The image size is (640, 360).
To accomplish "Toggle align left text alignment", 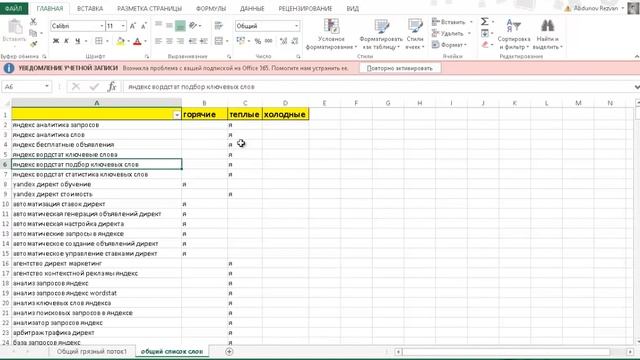I will [x=158, y=41].
